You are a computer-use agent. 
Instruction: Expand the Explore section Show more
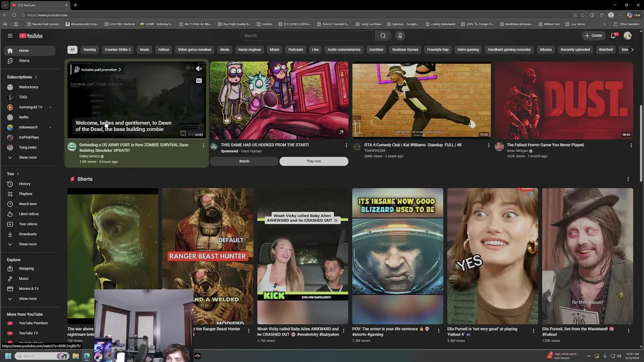(30, 299)
